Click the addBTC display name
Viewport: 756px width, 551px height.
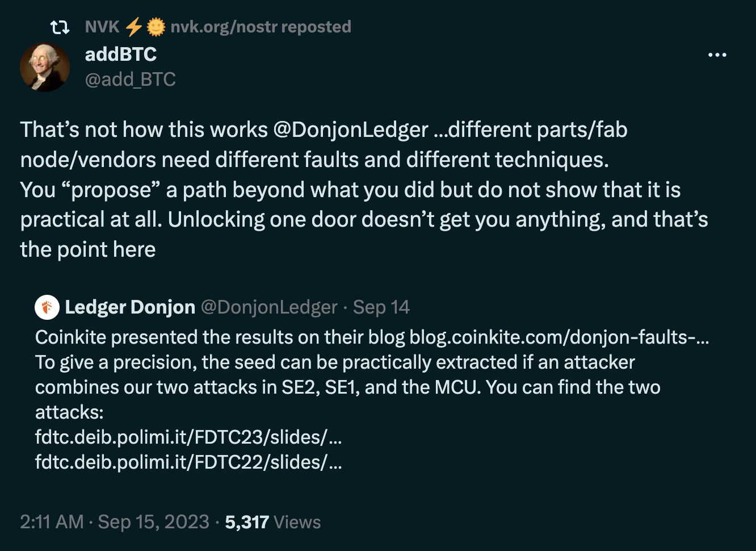120,55
